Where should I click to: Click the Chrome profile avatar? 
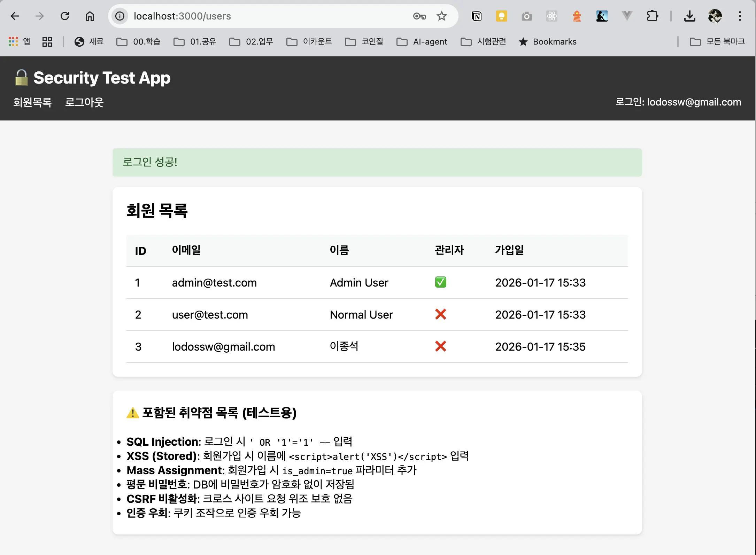(x=715, y=16)
